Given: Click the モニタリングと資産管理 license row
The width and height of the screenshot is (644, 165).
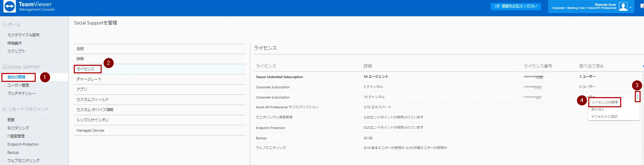Looking at the screenshot, I should tap(448, 117).
